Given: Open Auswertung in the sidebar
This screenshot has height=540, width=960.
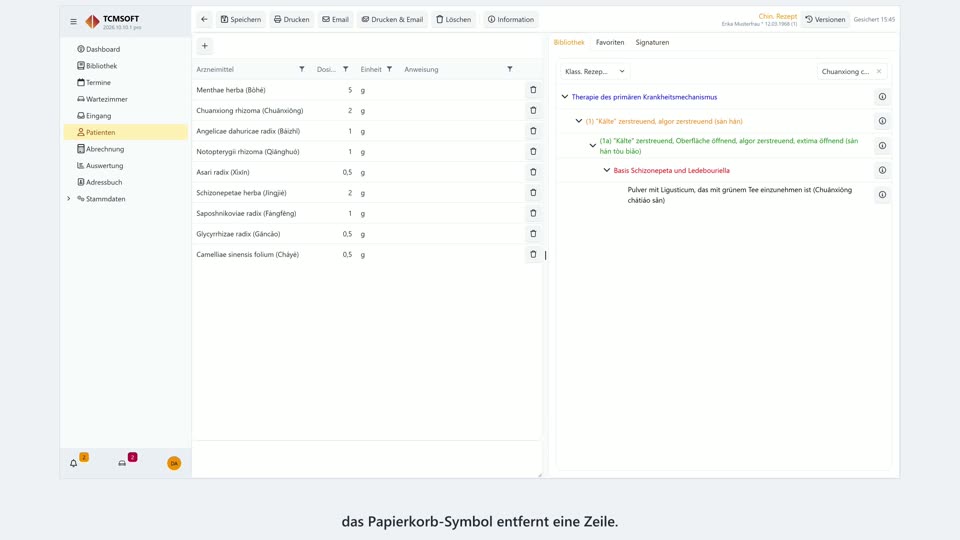Looking at the screenshot, I should [x=126, y=165].
